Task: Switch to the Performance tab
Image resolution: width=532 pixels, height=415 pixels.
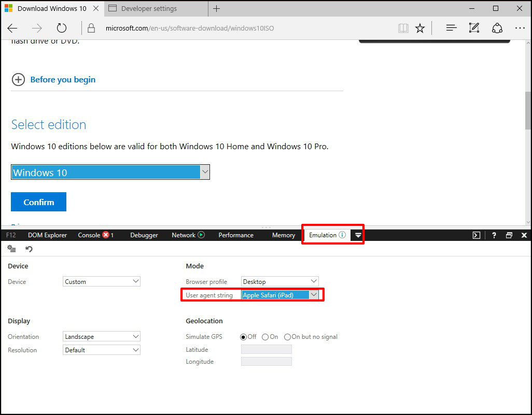Action: (x=236, y=235)
